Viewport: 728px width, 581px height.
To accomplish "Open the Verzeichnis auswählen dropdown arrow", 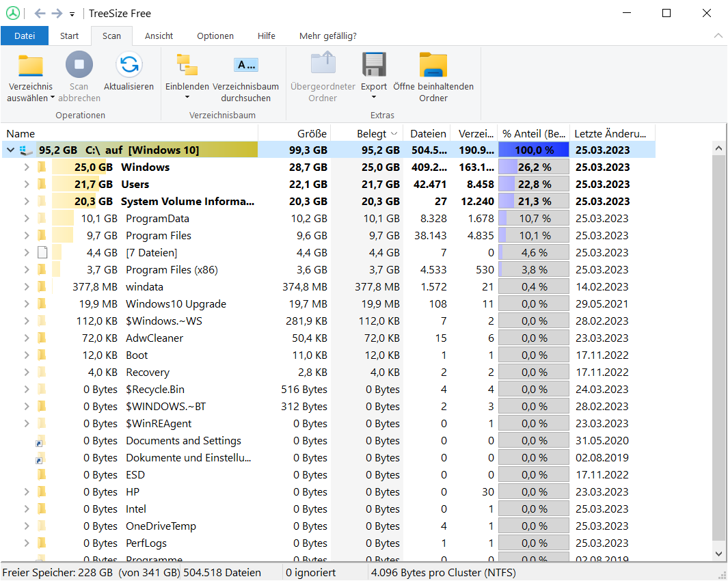I will pyautogui.click(x=53, y=98).
